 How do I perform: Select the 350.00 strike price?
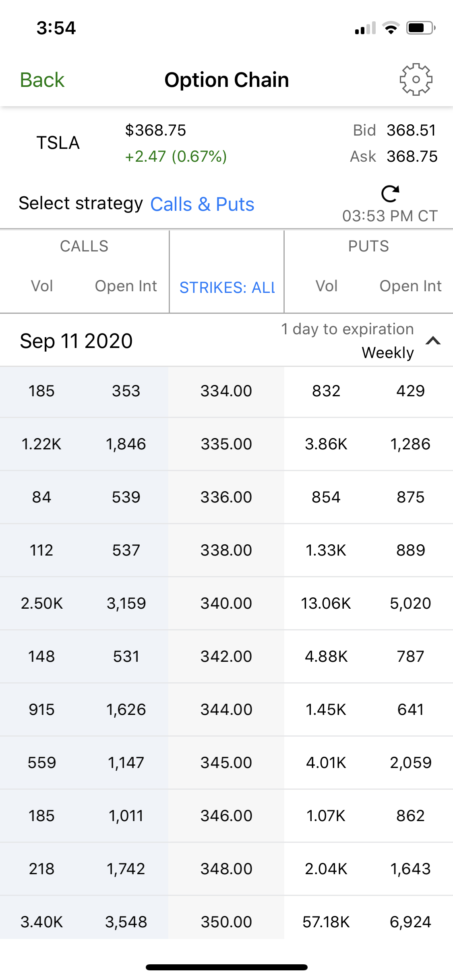pos(226,922)
